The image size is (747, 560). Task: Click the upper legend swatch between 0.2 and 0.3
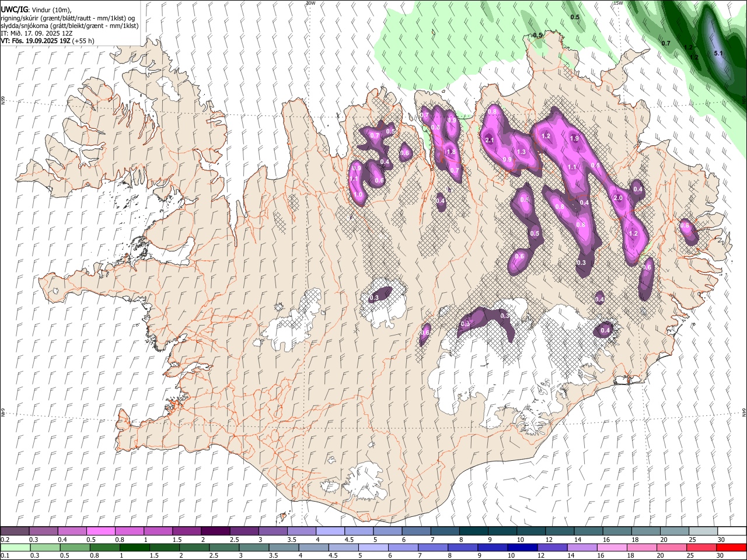(x=15, y=531)
